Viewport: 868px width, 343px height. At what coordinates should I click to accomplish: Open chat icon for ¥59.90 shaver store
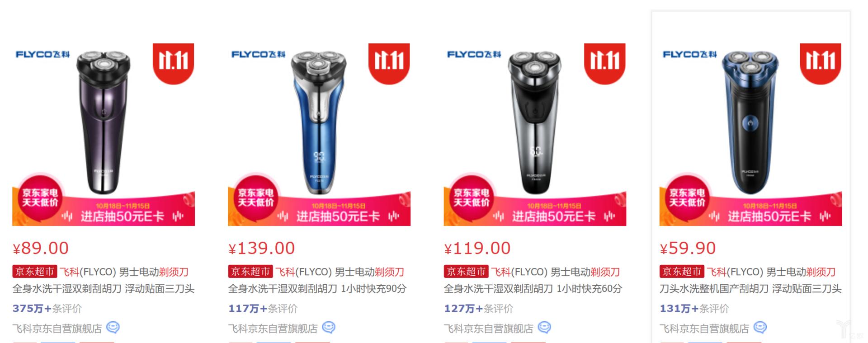(759, 328)
